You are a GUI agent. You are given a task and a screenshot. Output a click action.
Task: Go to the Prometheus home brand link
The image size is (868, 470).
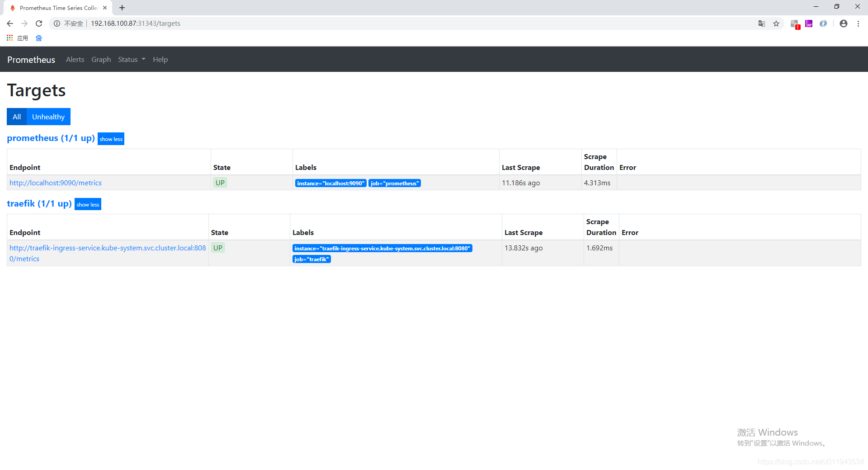pos(31,60)
